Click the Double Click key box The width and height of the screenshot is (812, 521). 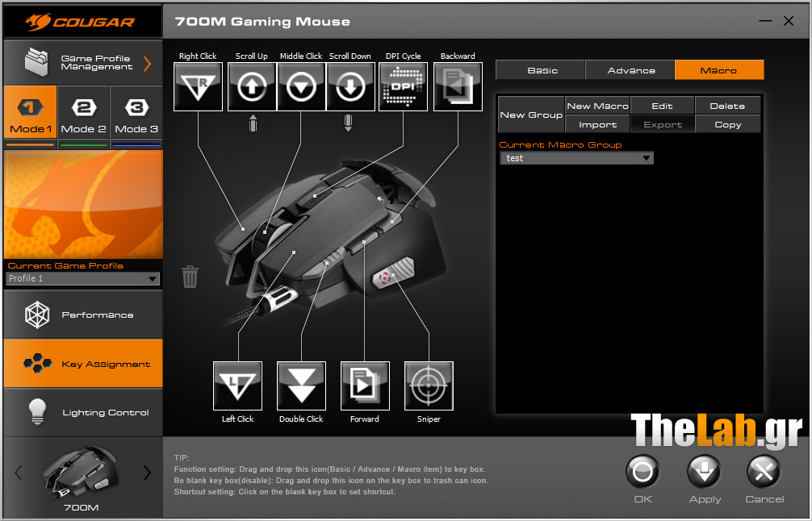pos(301,386)
